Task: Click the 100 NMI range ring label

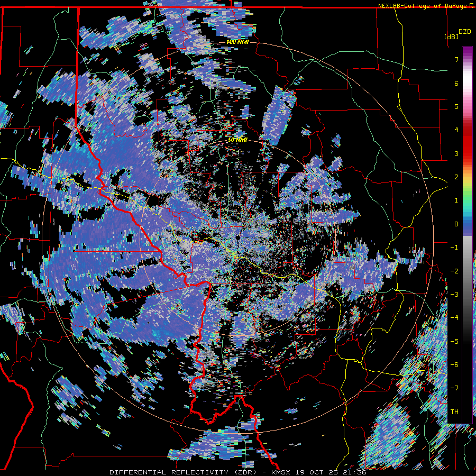Action: pyautogui.click(x=237, y=42)
